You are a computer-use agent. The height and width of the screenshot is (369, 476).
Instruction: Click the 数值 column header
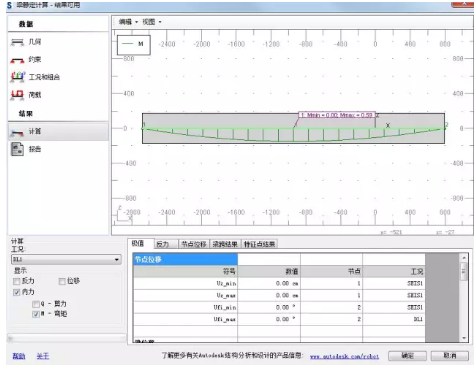pos(269,272)
